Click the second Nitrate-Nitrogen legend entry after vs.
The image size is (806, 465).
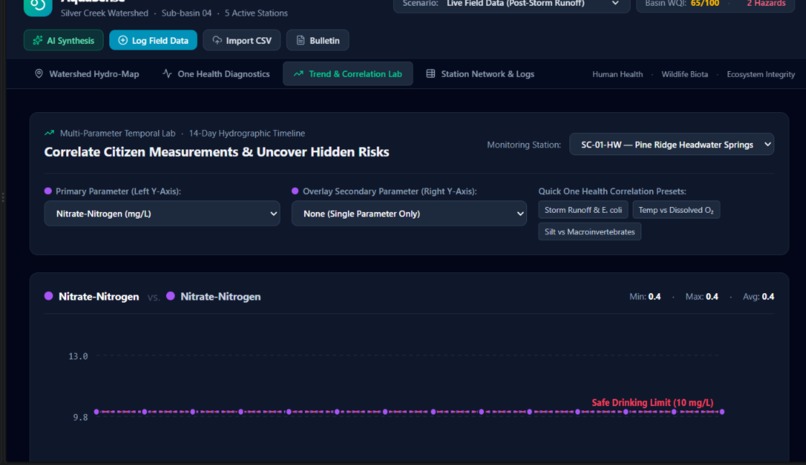213,296
